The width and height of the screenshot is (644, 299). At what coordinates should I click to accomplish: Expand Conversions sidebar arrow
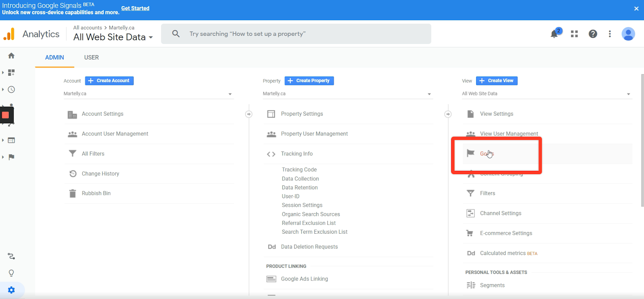coord(3,157)
